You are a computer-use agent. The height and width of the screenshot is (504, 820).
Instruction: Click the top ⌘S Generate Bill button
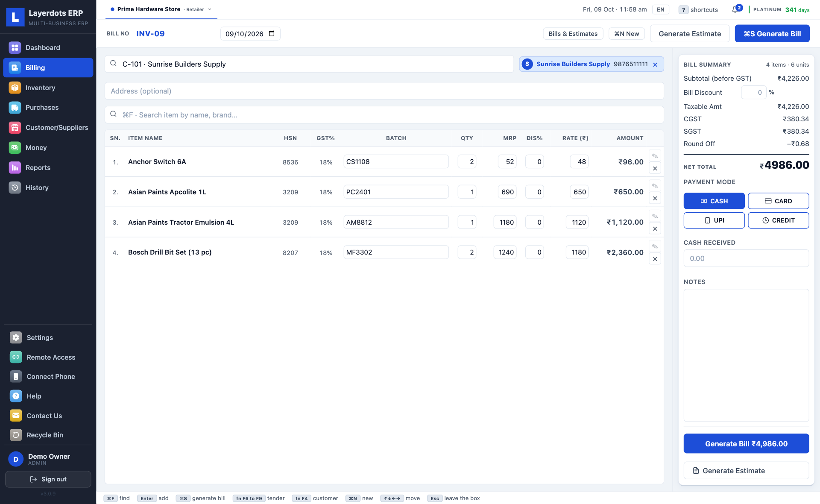point(772,34)
